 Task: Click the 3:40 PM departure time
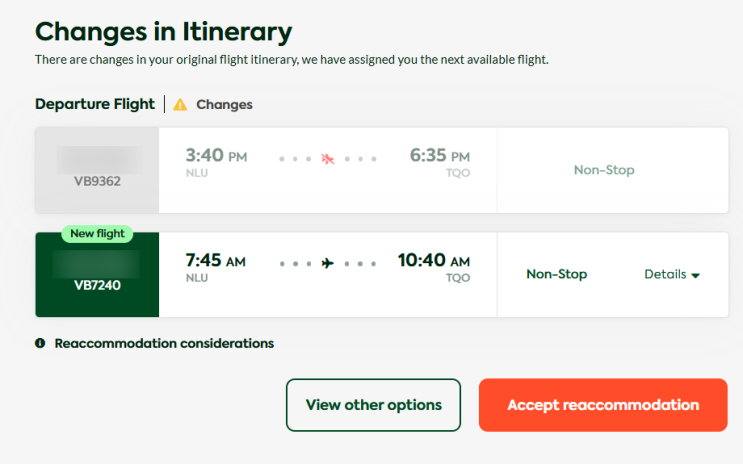pyautogui.click(x=215, y=156)
